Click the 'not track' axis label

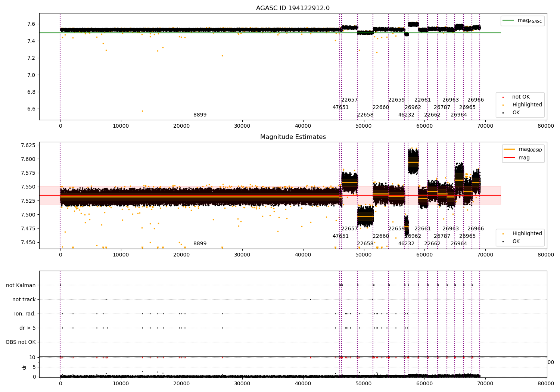24,299
